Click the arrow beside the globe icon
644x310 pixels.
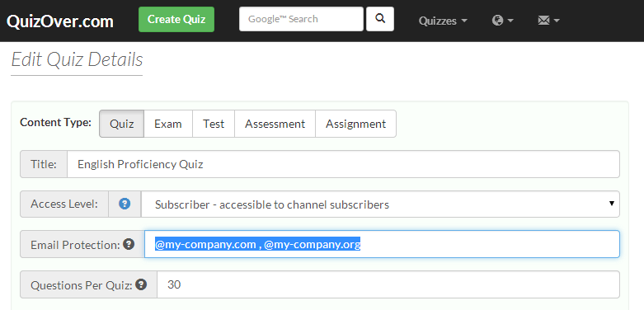point(510,21)
